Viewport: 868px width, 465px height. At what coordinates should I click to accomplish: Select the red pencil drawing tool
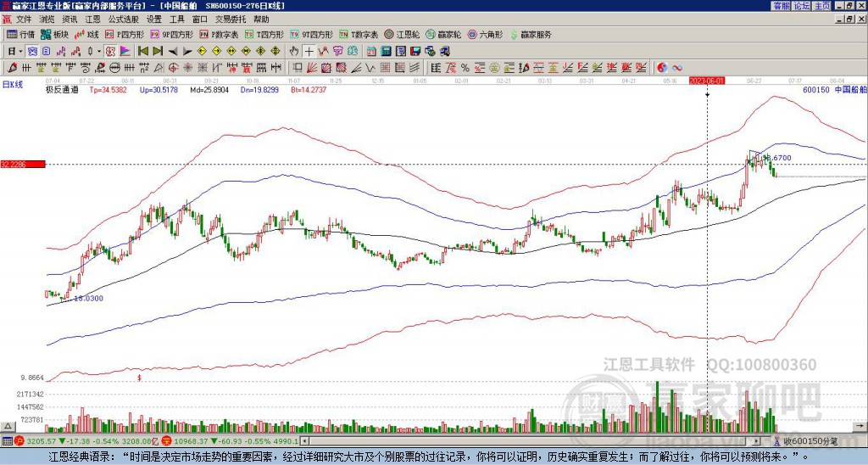click(x=12, y=68)
